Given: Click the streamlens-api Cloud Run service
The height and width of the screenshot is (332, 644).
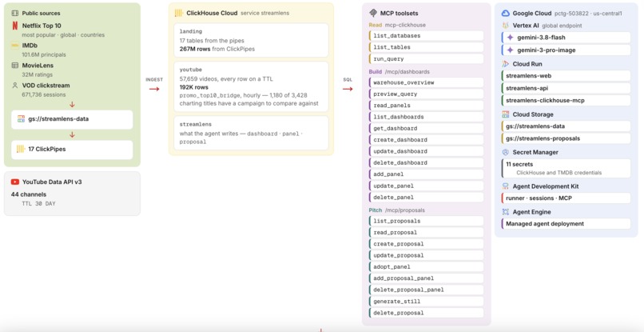Looking at the screenshot, I should point(566,88).
